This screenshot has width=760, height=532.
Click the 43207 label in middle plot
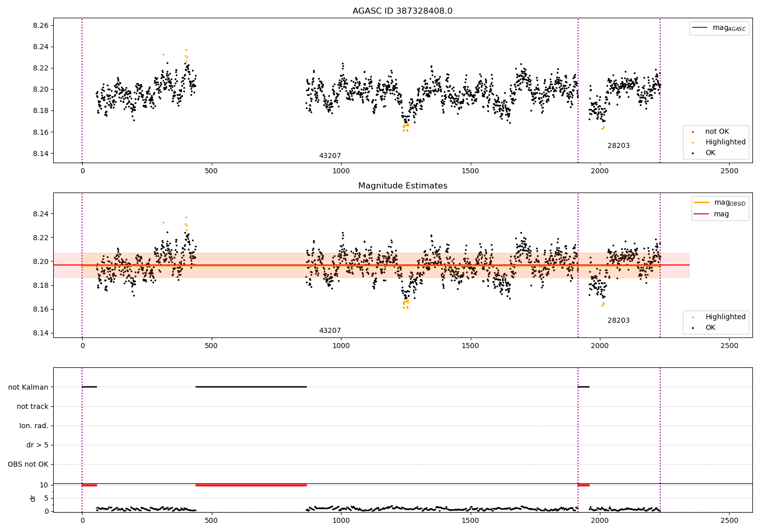330,331
